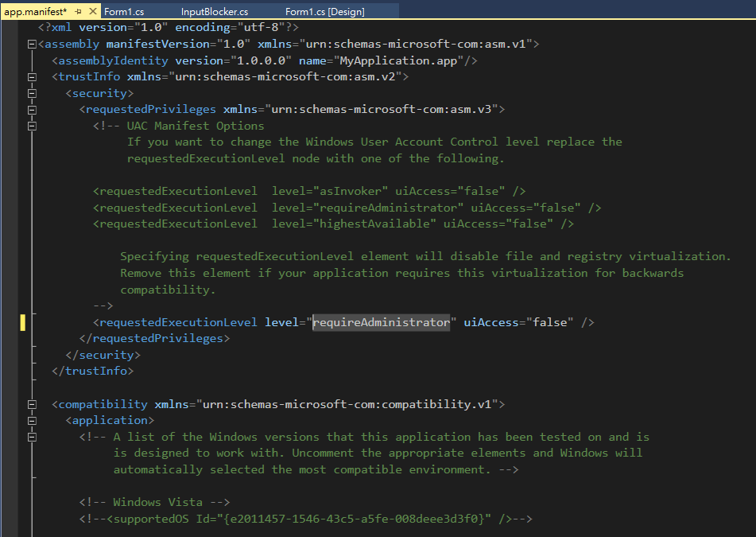Click the "1.0.0.0" version value
The height and width of the screenshot is (537, 756).
[x=261, y=60]
